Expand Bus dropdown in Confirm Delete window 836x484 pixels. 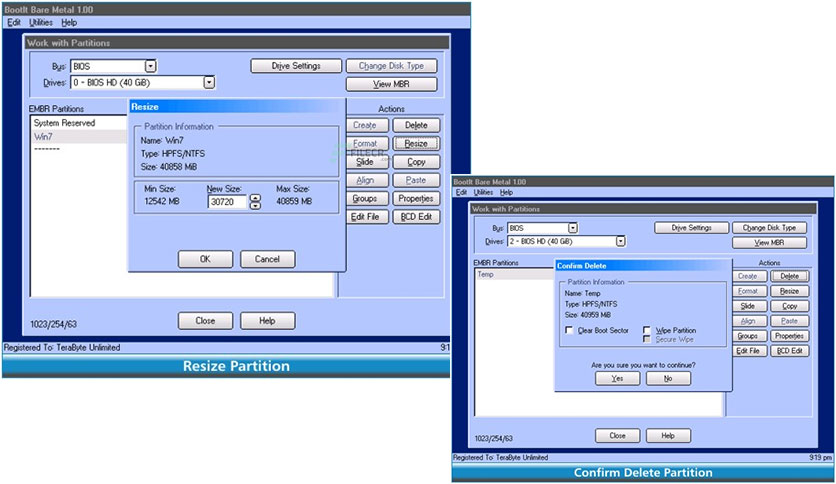(572, 228)
